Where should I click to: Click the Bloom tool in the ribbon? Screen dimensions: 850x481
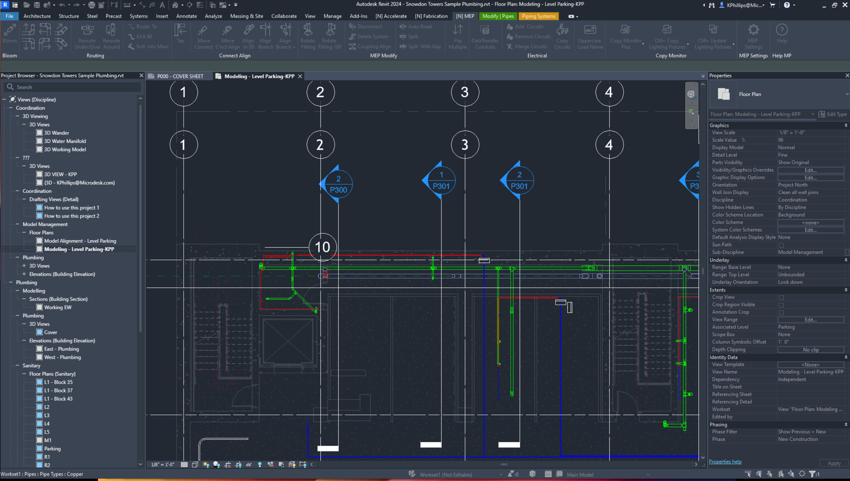(10, 33)
